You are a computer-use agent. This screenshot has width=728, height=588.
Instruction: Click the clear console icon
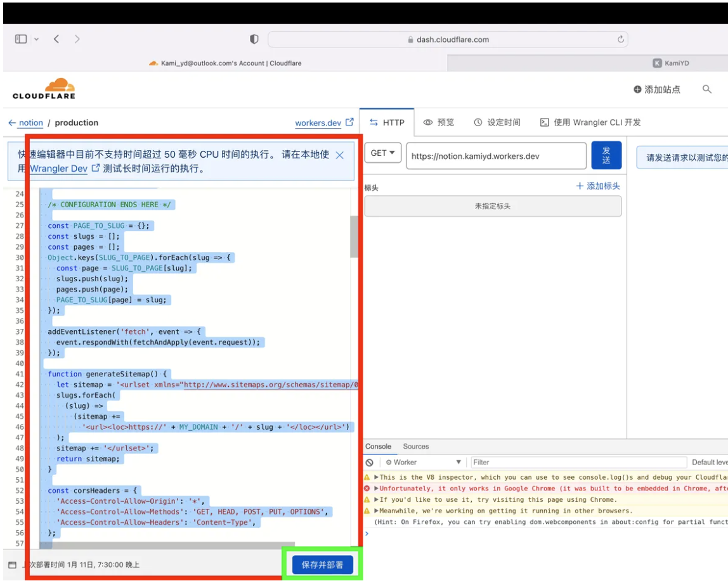point(370,463)
